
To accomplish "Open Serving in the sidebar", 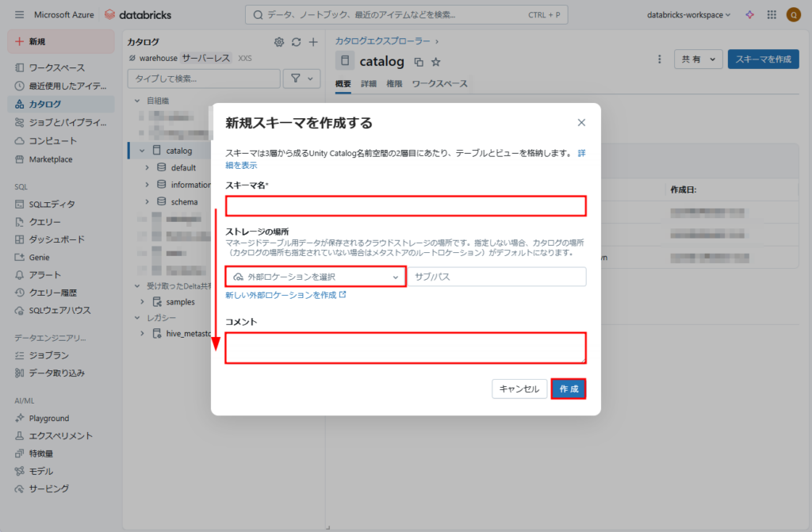I will 61,488.
